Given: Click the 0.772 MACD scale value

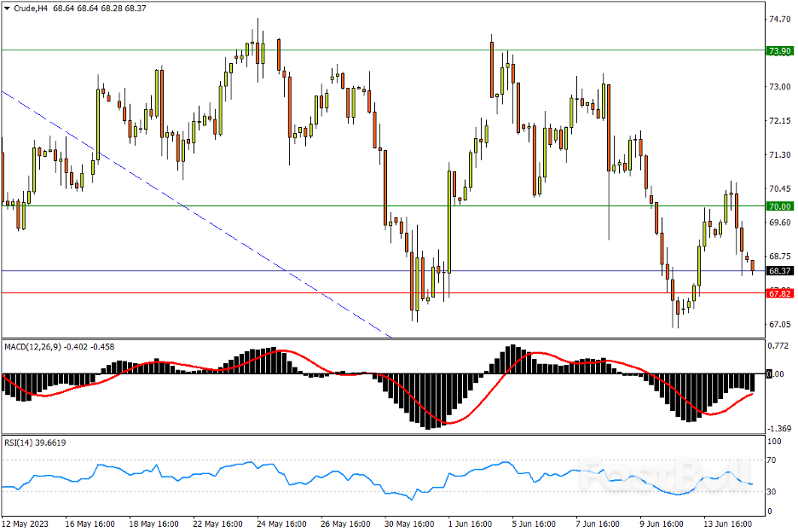Looking at the screenshot, I should (778, 346).
